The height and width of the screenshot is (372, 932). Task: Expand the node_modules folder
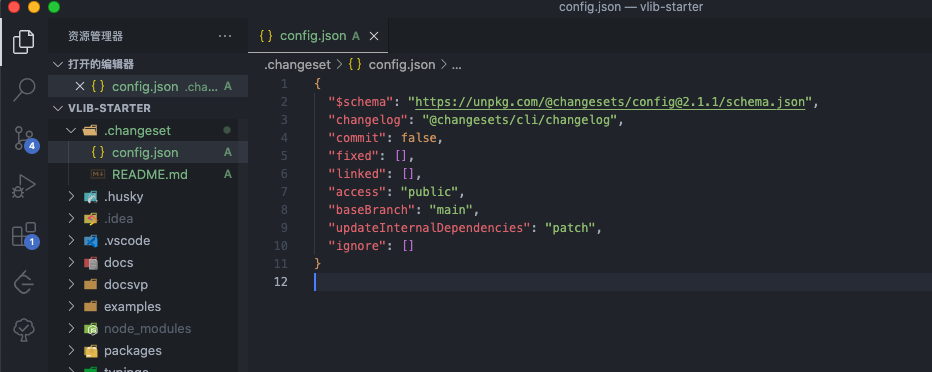click(x=71, y=329)
